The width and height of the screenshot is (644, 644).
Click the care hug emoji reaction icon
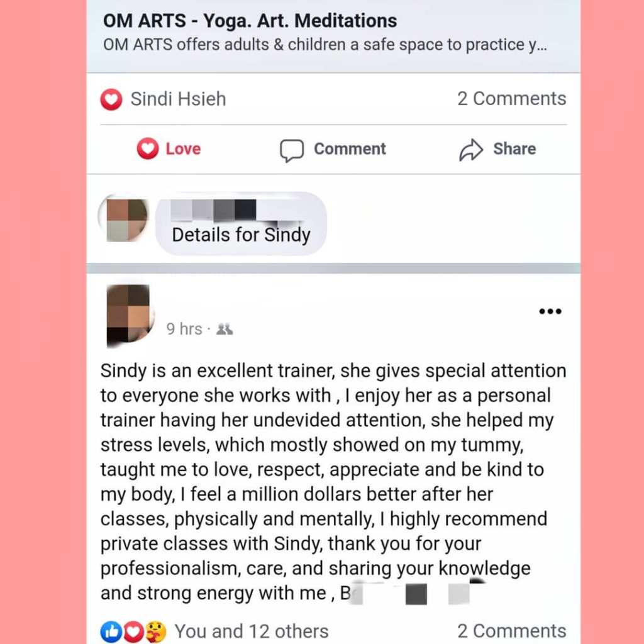[156, 631]
